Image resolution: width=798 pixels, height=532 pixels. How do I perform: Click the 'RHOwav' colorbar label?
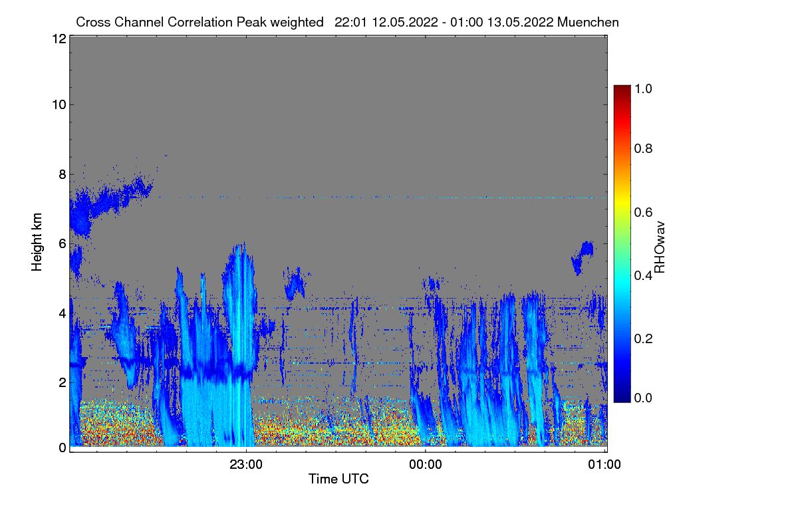pyautogui.click(x=660, y=247)
